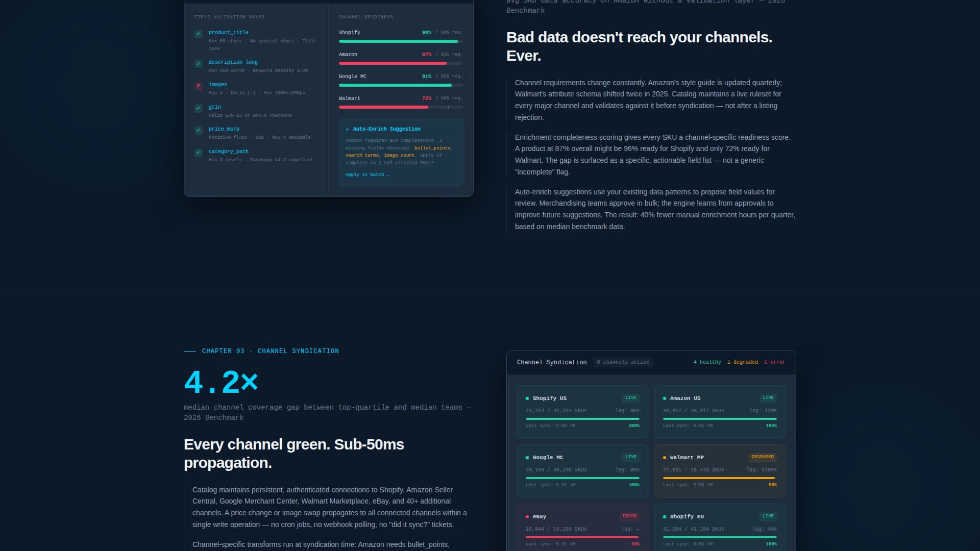Click the Field Validation Rules heading

click(x=230, y=17)
